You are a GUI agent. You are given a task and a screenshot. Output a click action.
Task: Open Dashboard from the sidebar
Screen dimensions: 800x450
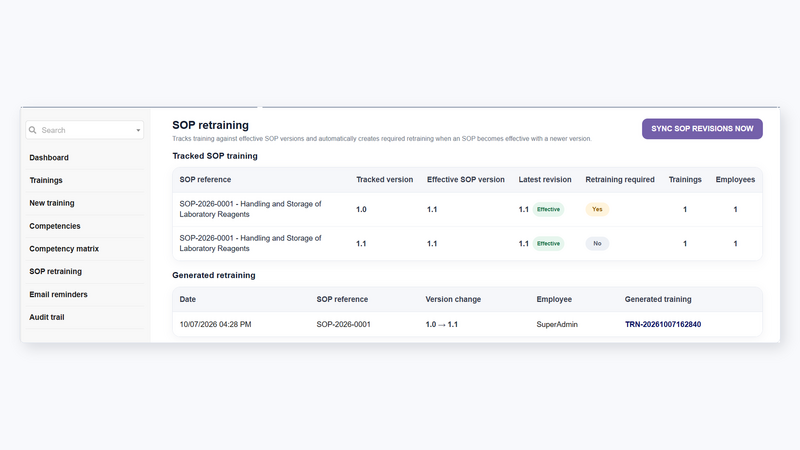pyautogui.click(x=49, y=158)
